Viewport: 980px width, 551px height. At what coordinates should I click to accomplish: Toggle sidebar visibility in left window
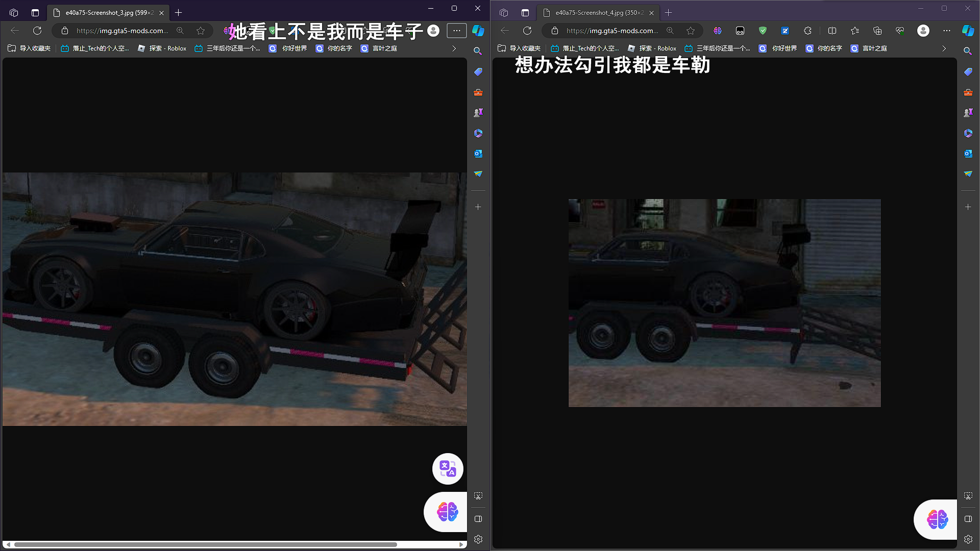tap(478, 519)
